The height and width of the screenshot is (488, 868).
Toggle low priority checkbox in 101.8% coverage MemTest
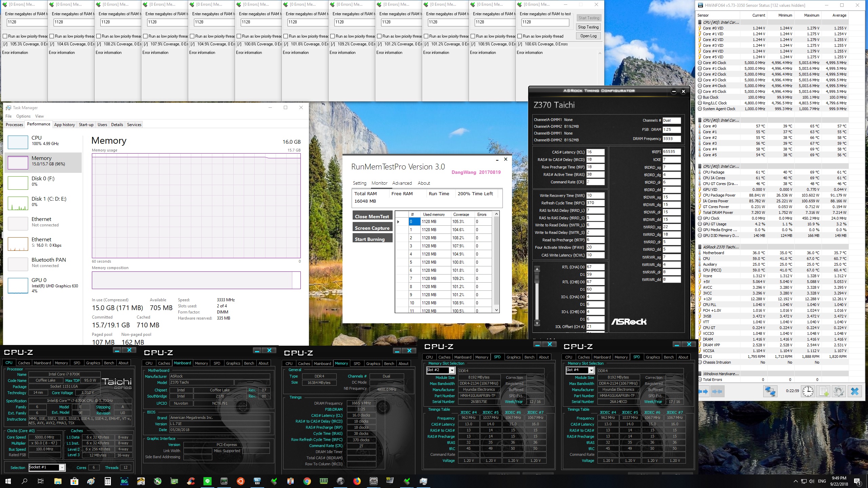[286, 36]
